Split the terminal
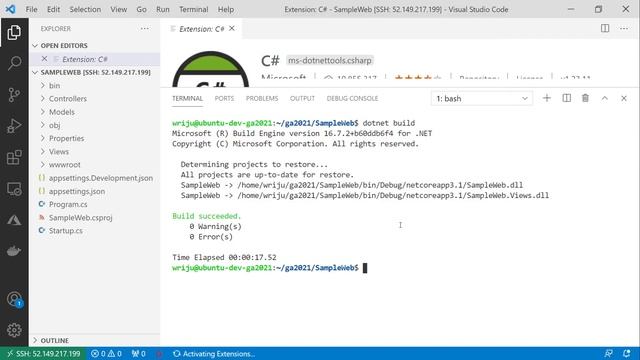This screenshot has height=360, width=640. pos(567,98)
